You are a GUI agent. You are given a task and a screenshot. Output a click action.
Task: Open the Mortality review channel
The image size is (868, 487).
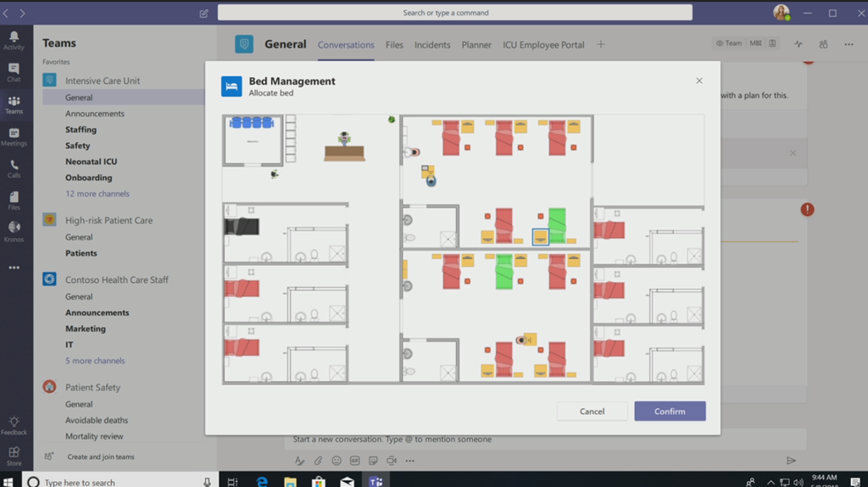pos(94,436)
